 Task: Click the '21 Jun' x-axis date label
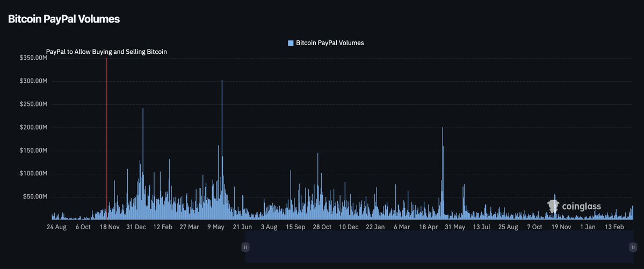point(242,227)
